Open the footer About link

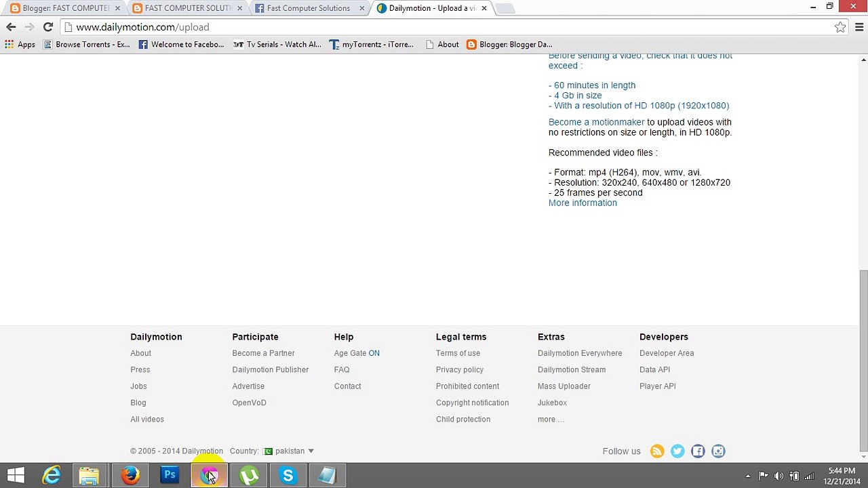pyautogui.click(x=140, y=353)
